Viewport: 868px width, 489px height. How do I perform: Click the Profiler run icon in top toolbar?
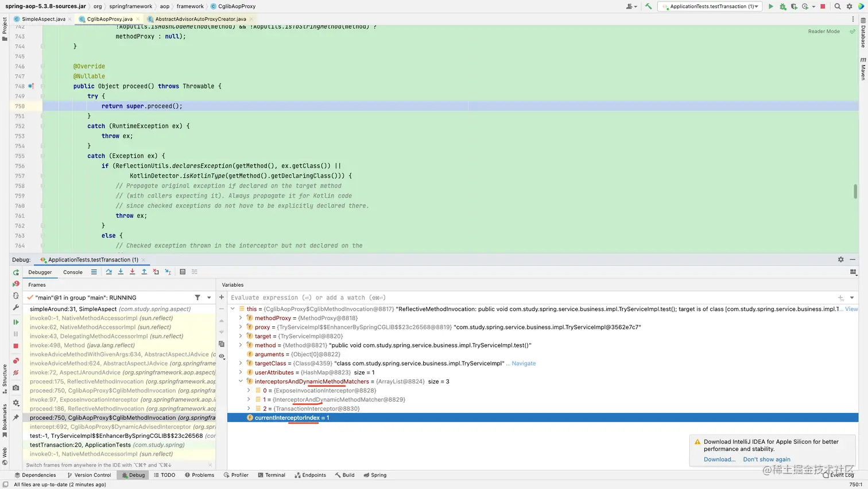[805, 6]
